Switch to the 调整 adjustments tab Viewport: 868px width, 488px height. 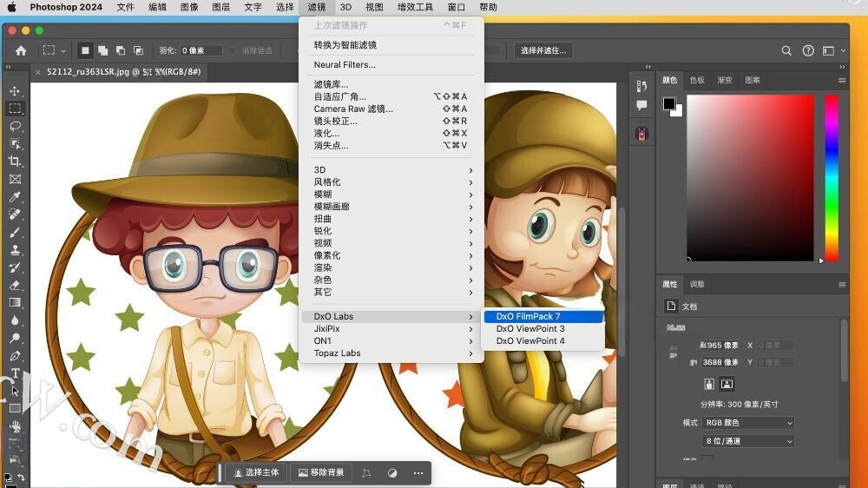coord(697,285)
